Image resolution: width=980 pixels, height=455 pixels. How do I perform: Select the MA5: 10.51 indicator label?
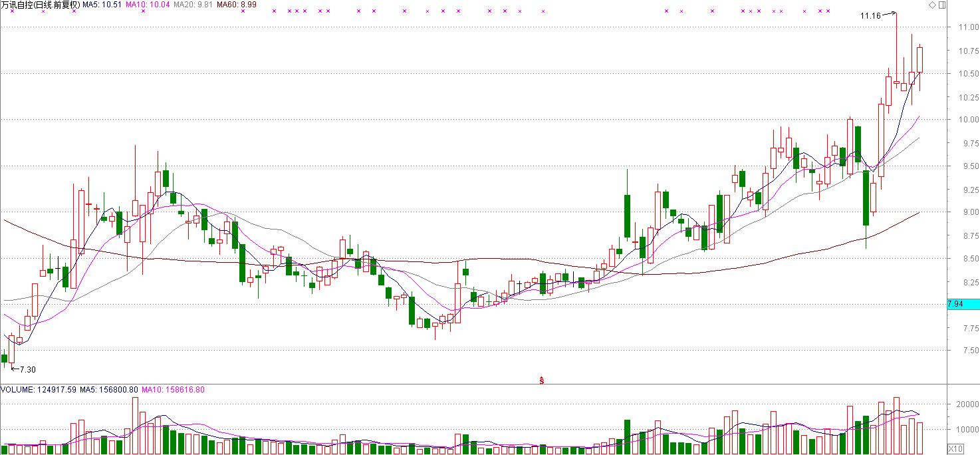click(x=102, y=5)
